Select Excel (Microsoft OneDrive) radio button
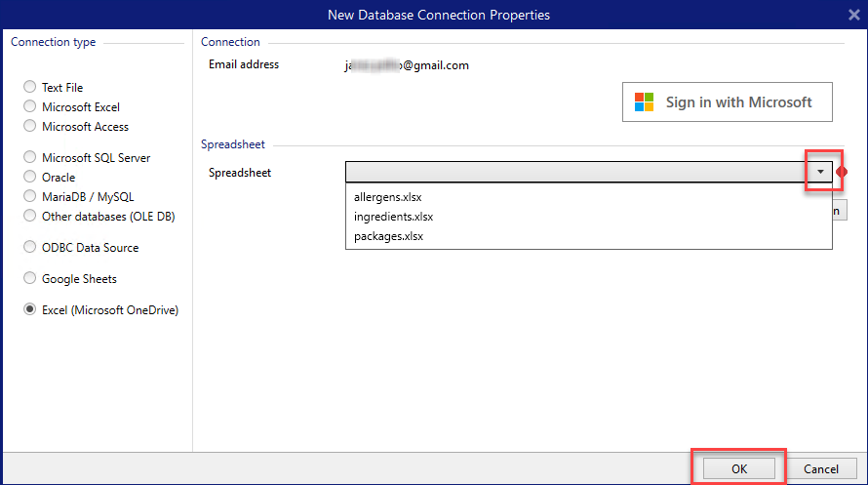 pos(30,310)
